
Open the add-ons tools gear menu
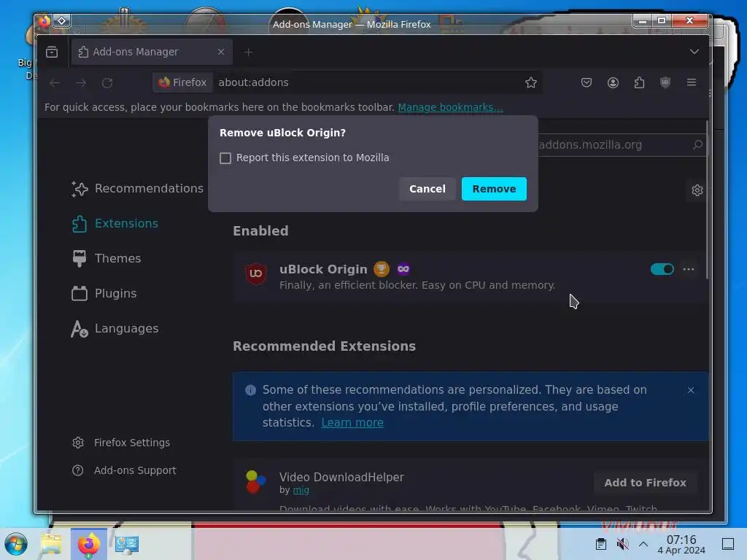(x=697, y=190)
